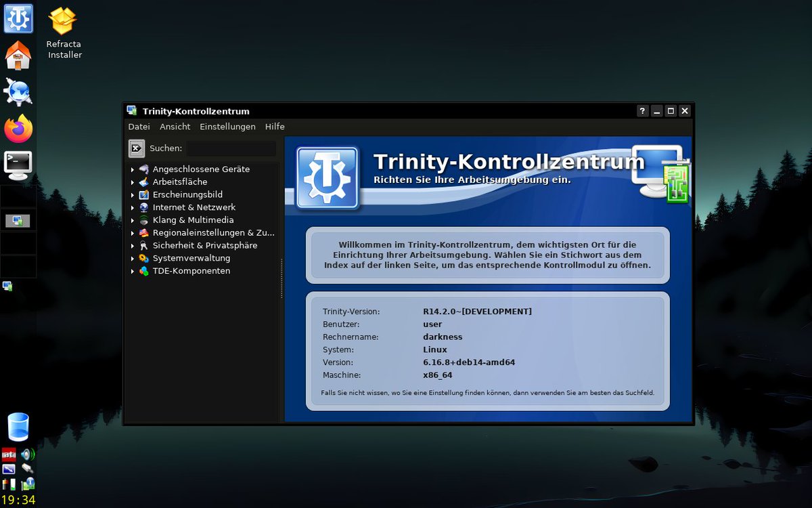Click the kernel version 6.16.8+deb14-amd64
The image size is (812, 508).
pos(469,362)
